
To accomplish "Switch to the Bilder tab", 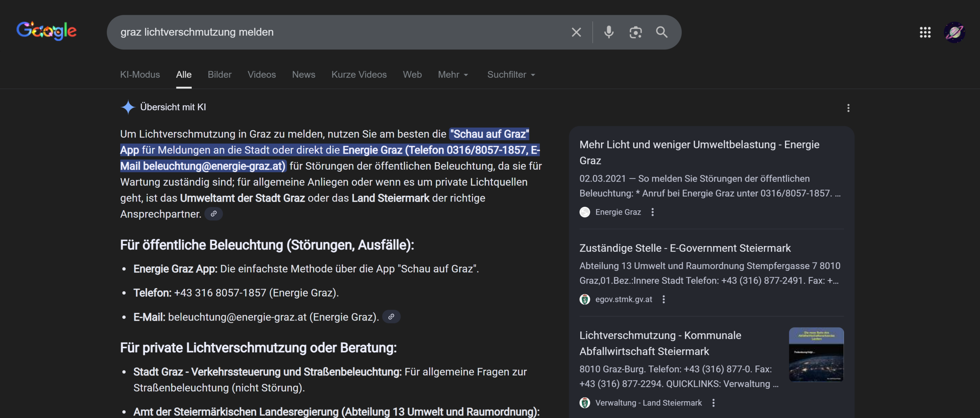I will coord(219,75).
